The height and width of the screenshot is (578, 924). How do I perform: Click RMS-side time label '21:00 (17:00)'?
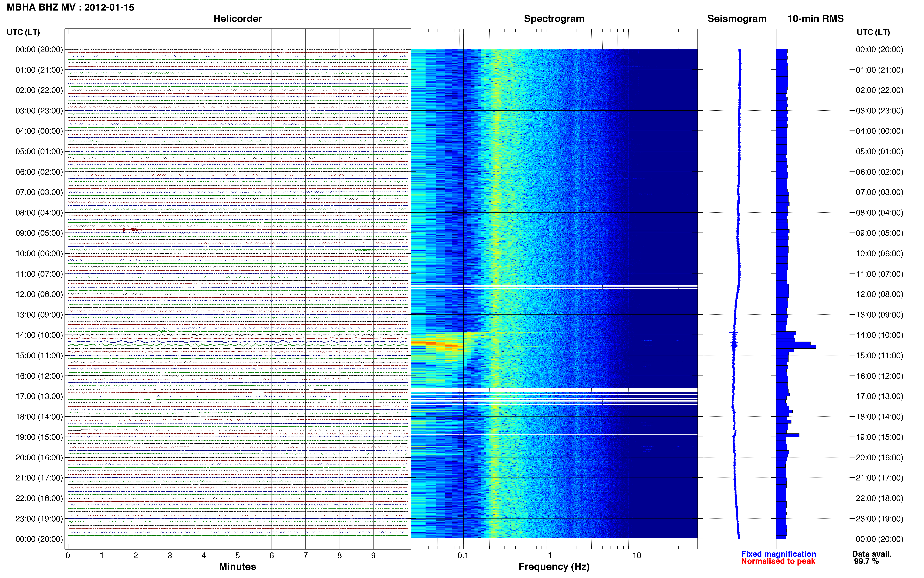tap(879, 478)
